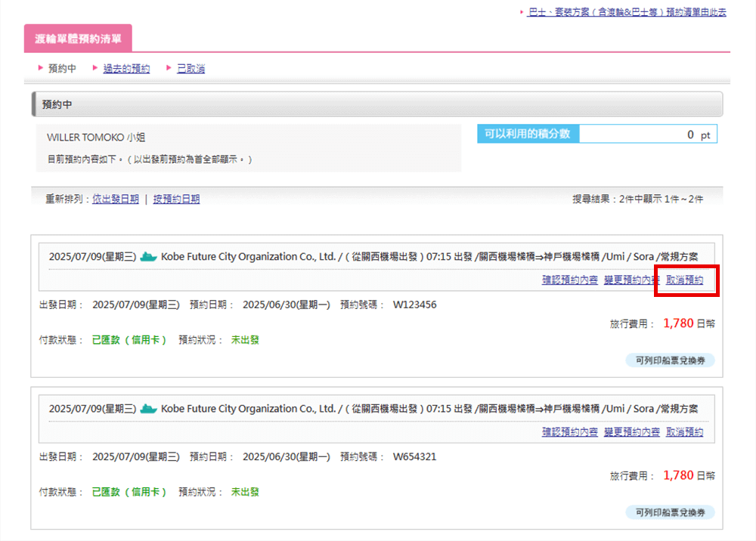Open 確認預約內容 for reservation W654321
756x541 pixels.
pyautogui.click(x=570, y=432)
